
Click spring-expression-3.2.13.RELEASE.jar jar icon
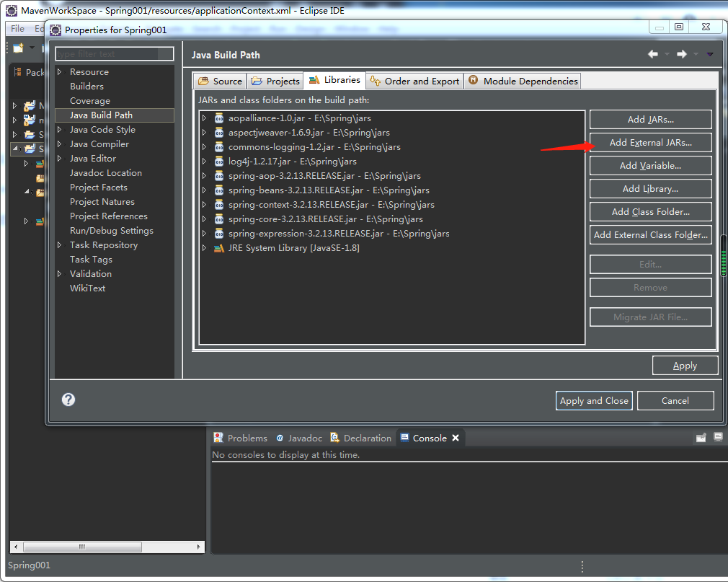pos(219,233)
